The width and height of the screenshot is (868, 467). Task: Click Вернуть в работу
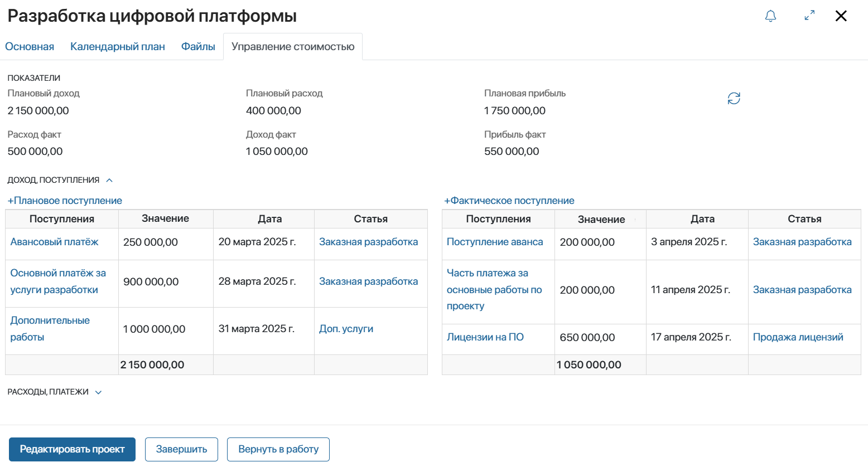(x=278, y=449)
